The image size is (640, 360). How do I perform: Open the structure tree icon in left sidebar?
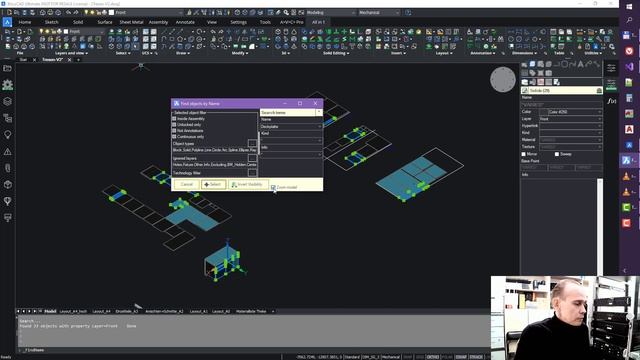(x=7, y=118)
